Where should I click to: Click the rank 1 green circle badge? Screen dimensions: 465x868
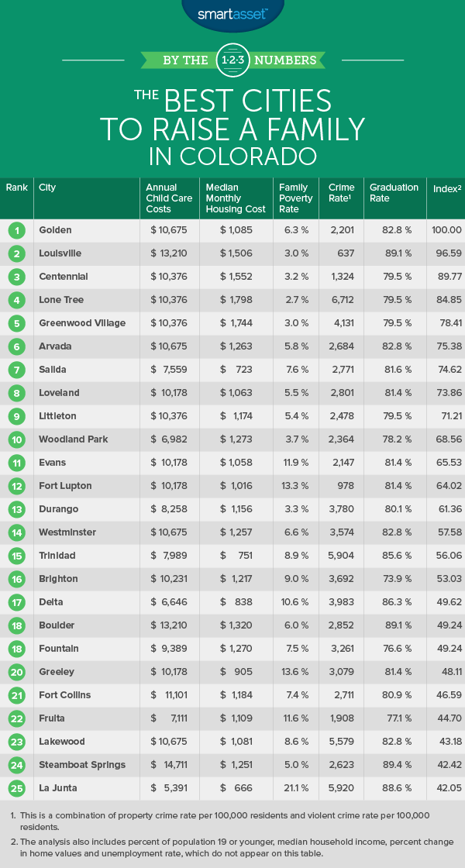point(16,230)
